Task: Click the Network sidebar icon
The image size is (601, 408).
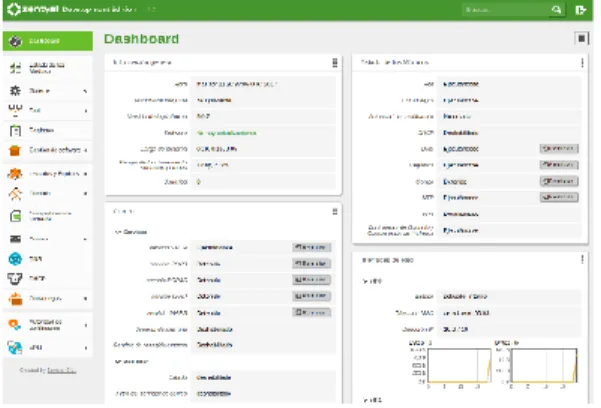Action: 15,110
